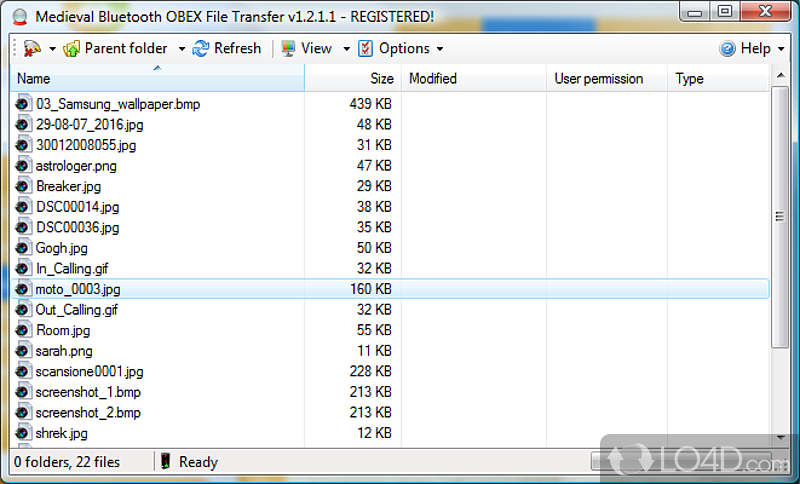This screenshot has height=484, width=800.
Task: Sort files by Name column header
Action: pyautogui.click(x=157, y=78)
